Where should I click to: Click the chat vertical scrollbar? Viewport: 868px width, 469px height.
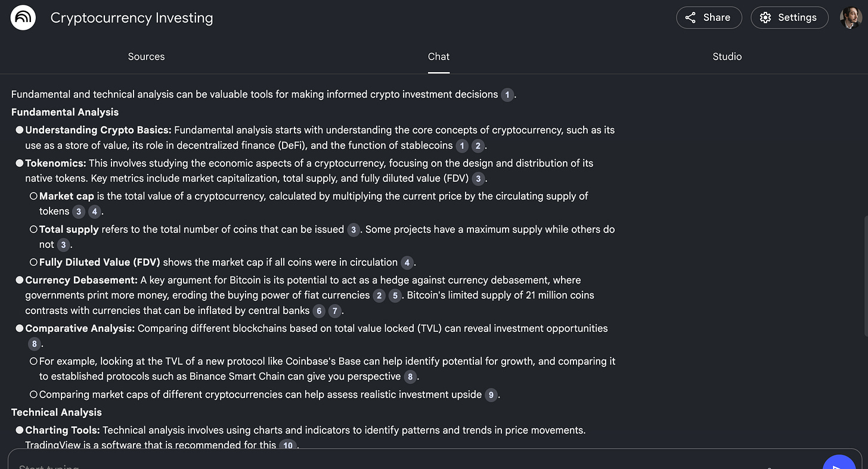click(x=865, y=276)
